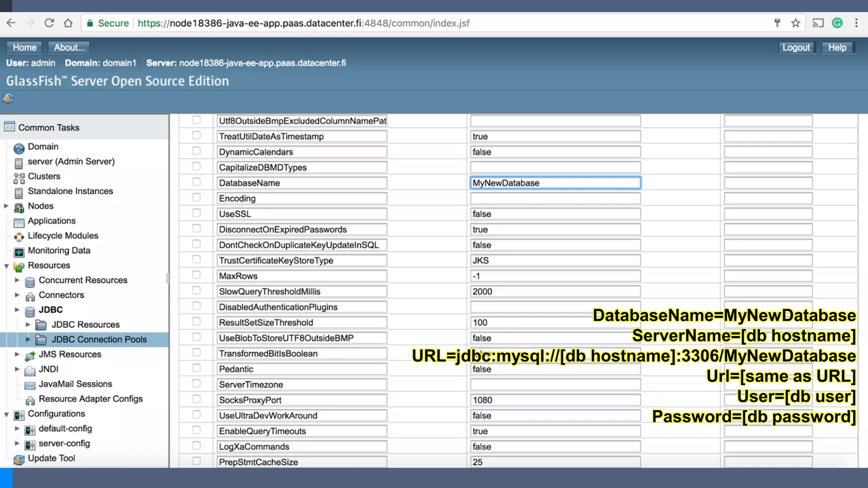Click the Grammarly extension icon
Image resolution: width=868 pixels, height=488 pixels.
[837, 23]
